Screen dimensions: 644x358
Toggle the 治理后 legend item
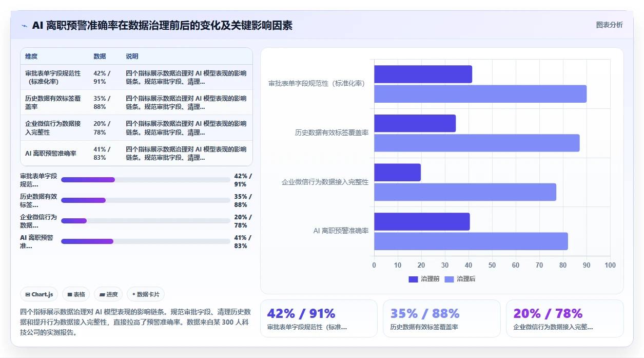pos(460,279)
